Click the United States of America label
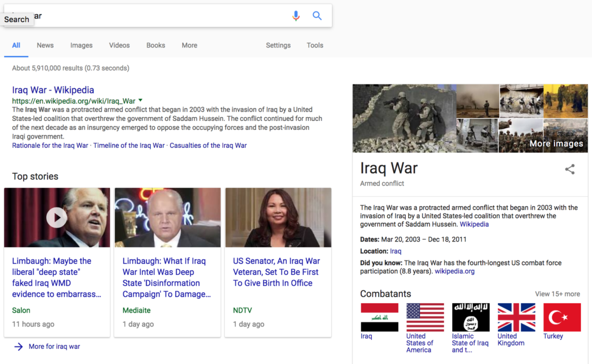The image size is (592, 364). [x=420, y=343]
